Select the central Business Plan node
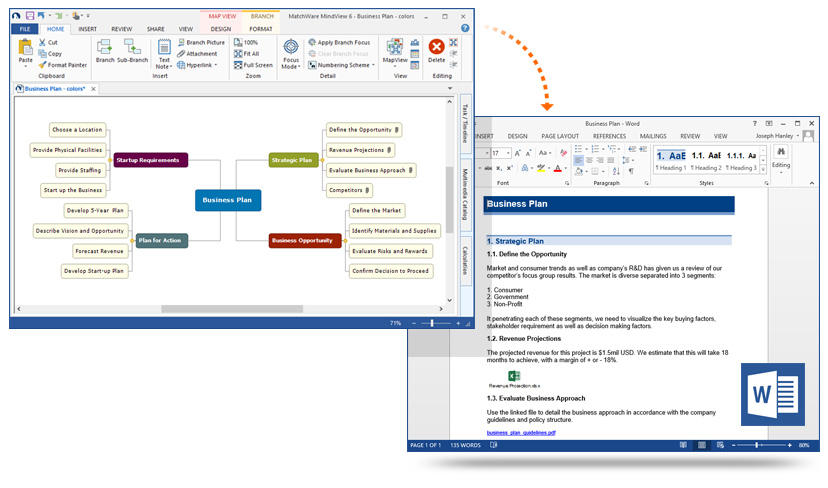828x488 pixels. (228, 200)
